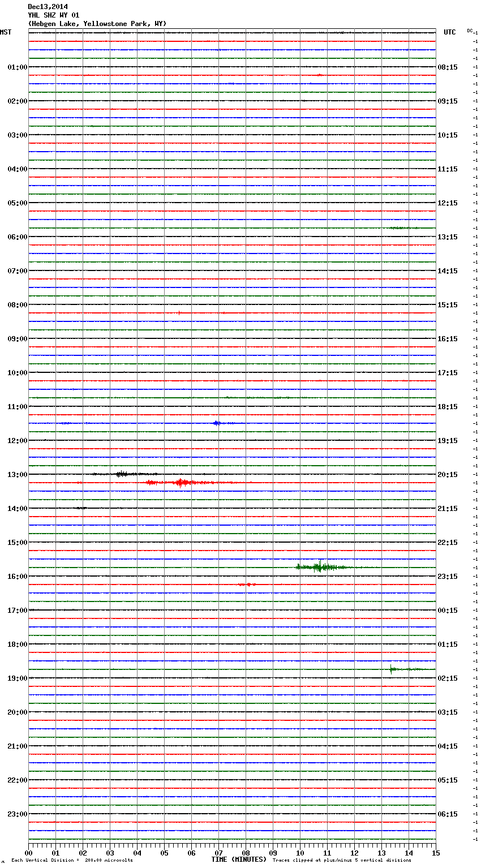Select the 10:00 MST time label

click(x=18, y=373)
